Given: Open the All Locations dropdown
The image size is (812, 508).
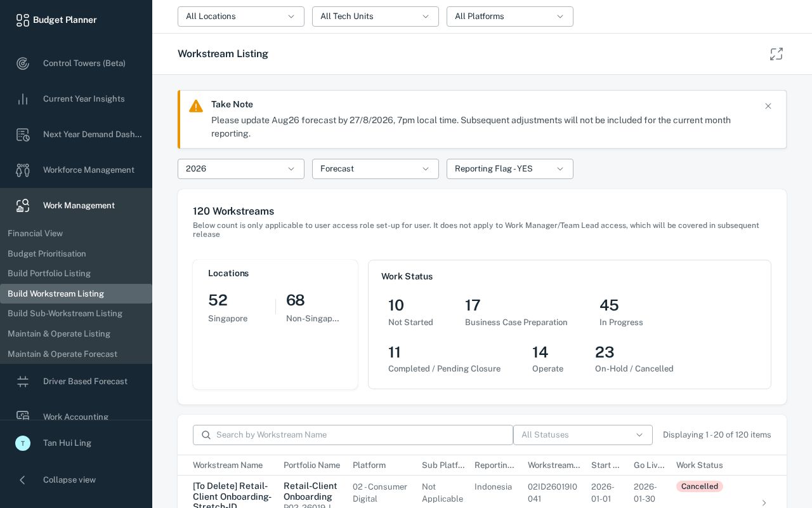Looking at the screenshot, I should coord(241,17).
